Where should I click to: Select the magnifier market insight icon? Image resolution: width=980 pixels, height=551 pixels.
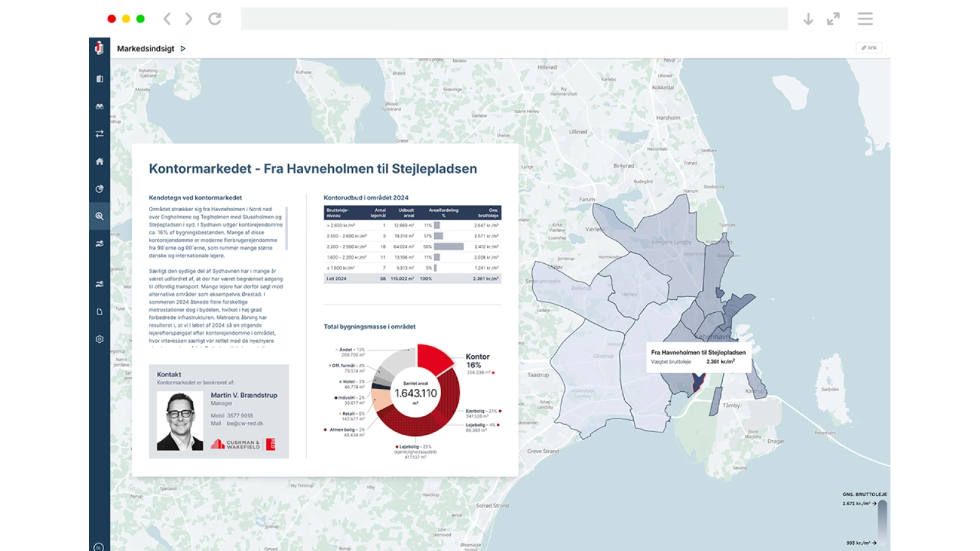click(x=99, y=216)
